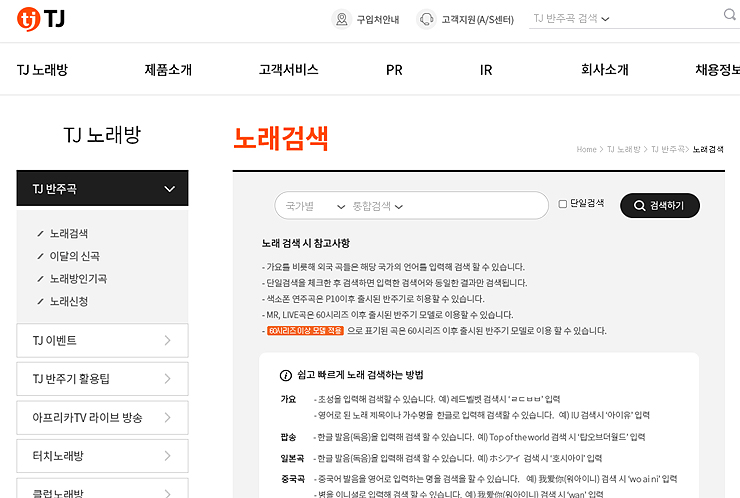Click TJ 반주곡 in the breadcrumb
Image resolution: width=740 pixels, height=498 pixels.
tap(668, 150)
